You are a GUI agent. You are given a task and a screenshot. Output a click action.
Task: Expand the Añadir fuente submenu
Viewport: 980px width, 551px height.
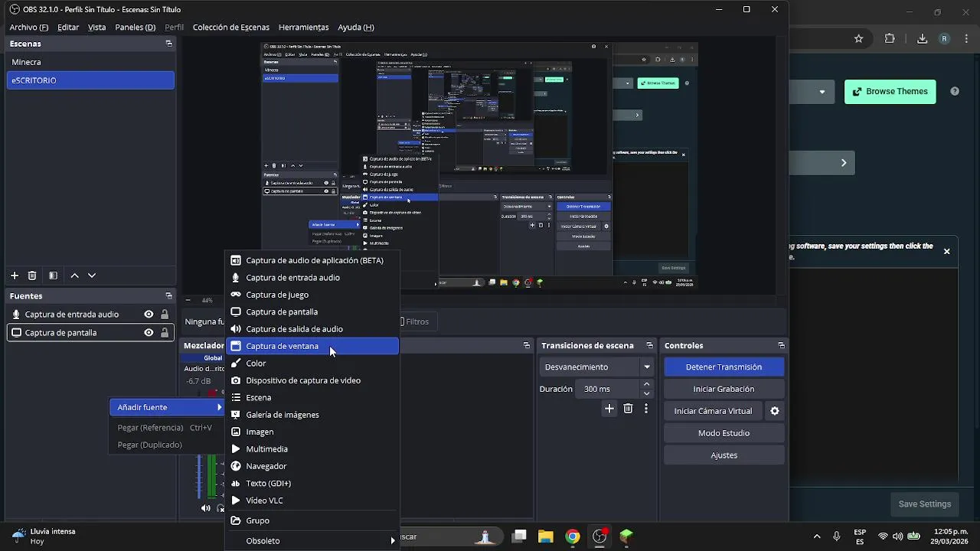(167, 407)
